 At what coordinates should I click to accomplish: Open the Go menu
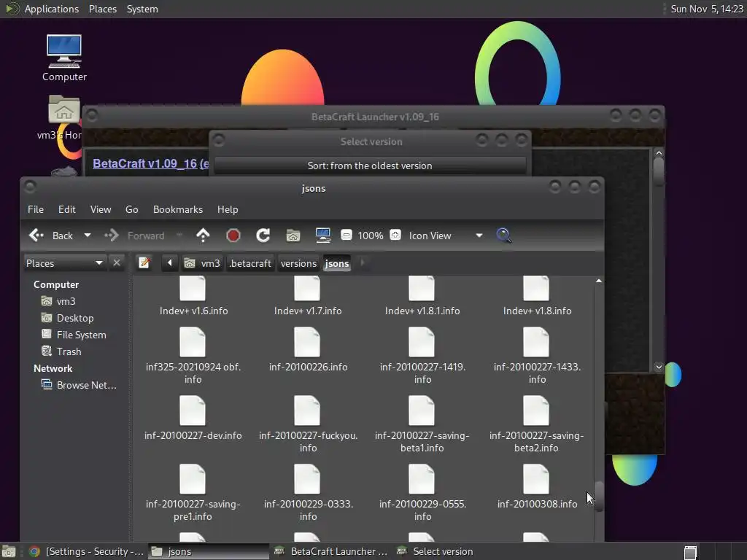click(132, 209)
